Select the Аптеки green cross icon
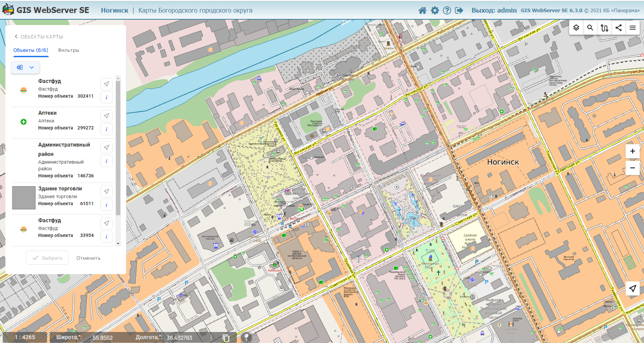This screenshot has width=644, height=343. tap(24, 122)
